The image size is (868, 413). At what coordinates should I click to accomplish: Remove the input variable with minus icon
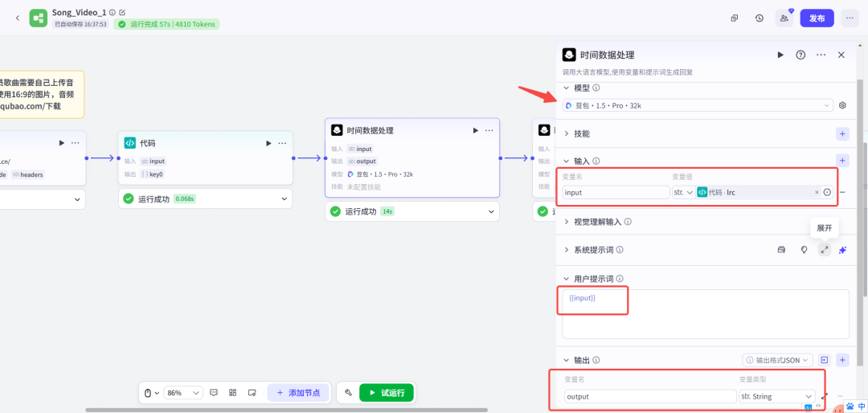[842, 192]
